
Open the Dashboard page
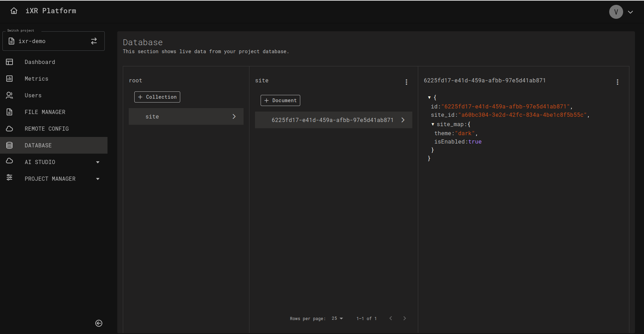tap(40, 62)
